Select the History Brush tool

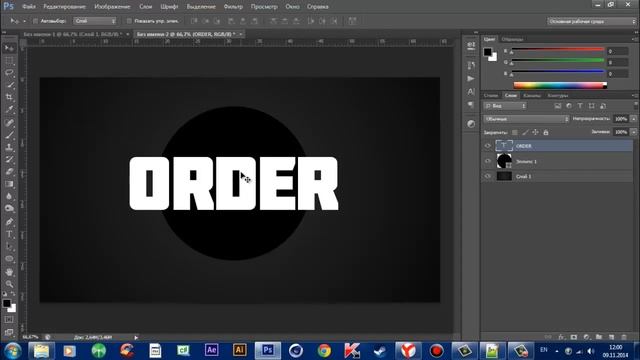9,160
